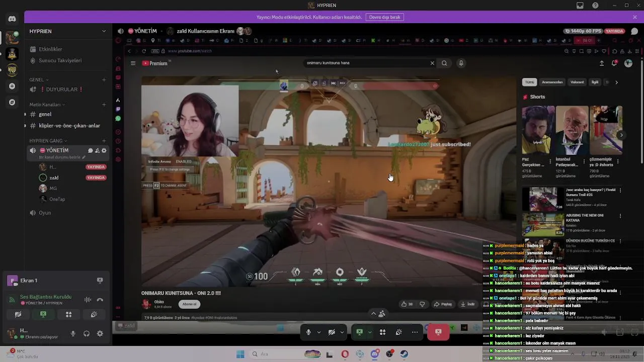Click the Paylaş button under video
Screen dimensions: 644x362
click(x=443, y=304)
